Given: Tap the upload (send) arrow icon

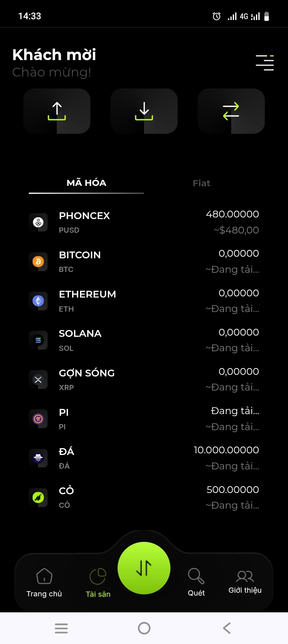Looking at the screenshot, I should [x=57, y=111].
